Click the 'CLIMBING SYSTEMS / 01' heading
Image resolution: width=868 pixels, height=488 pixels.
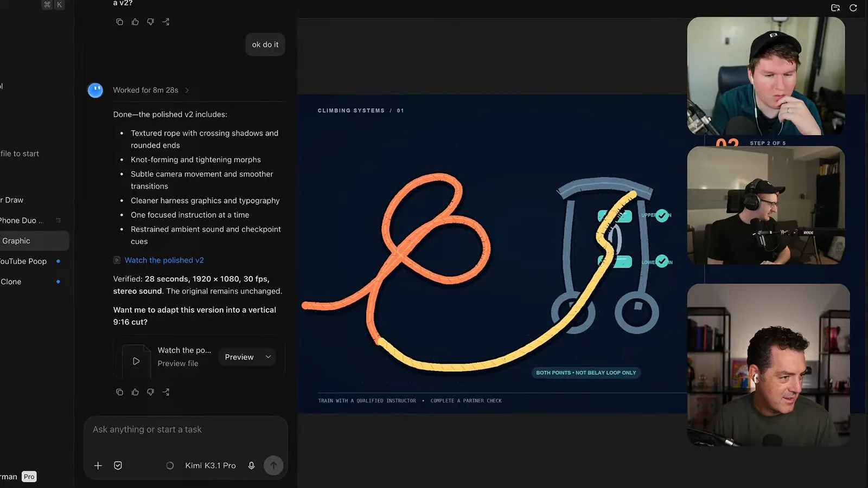point(361,111)
